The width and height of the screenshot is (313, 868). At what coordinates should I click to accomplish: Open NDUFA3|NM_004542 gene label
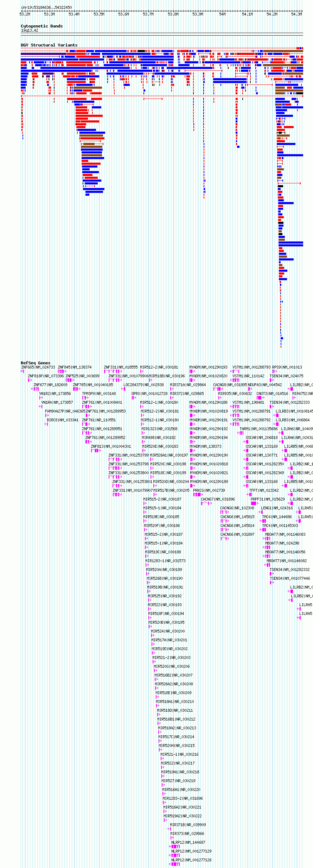point(265,385)
